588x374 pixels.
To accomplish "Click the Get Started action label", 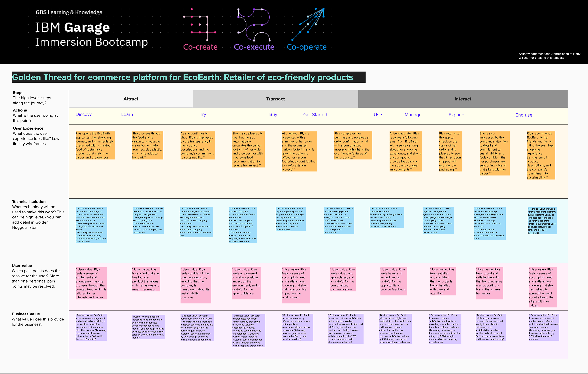I will pyautogui.click(x=315, y=115).
